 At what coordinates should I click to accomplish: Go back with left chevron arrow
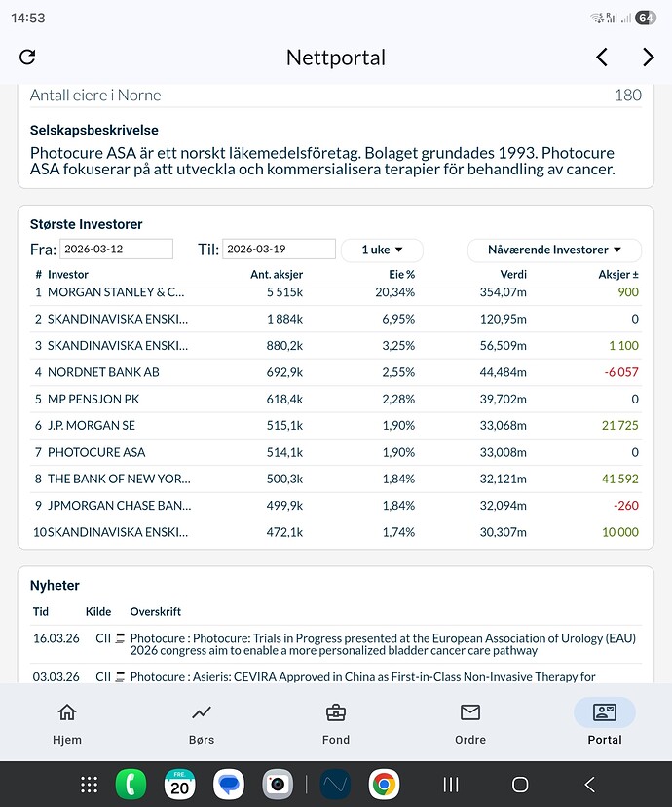pyautogui.click(x=602, y=58)
